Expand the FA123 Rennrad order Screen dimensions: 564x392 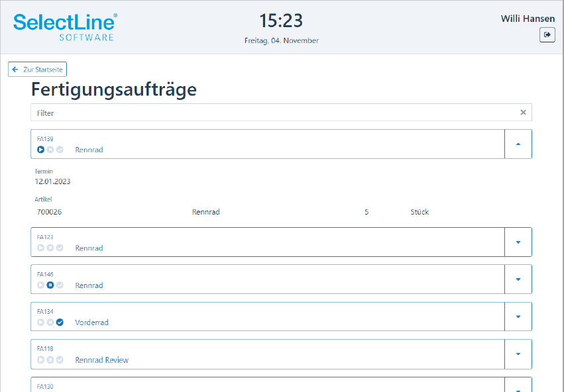click(518, 242)
